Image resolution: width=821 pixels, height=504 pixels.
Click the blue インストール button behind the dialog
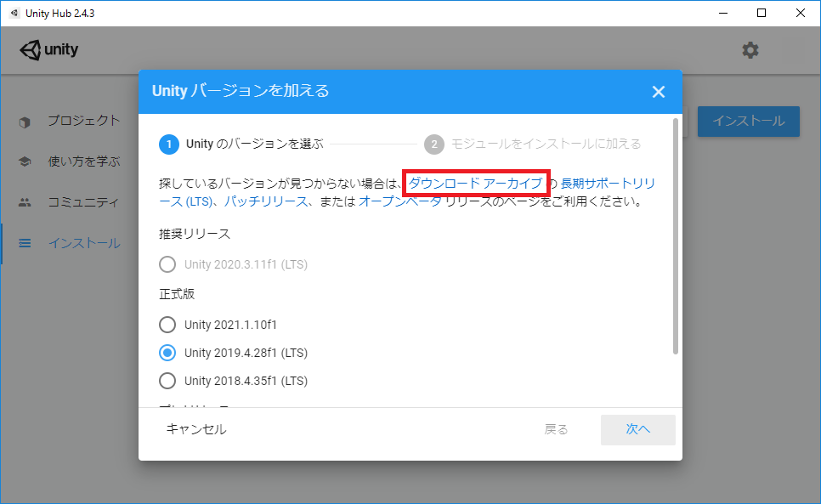748,122
